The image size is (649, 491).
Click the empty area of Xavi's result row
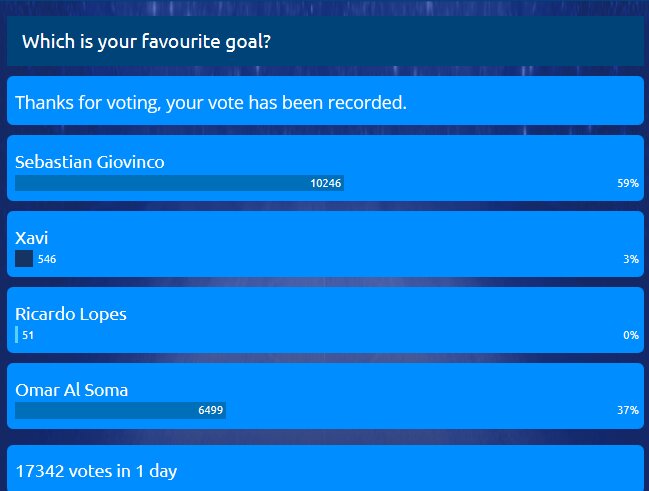pyautogui.click(x=331, y=244)
